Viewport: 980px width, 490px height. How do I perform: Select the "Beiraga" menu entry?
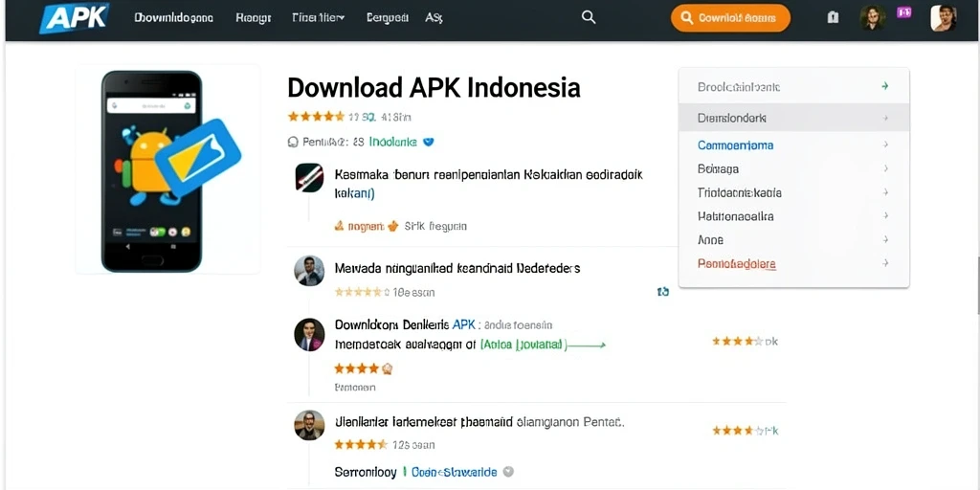718,168
